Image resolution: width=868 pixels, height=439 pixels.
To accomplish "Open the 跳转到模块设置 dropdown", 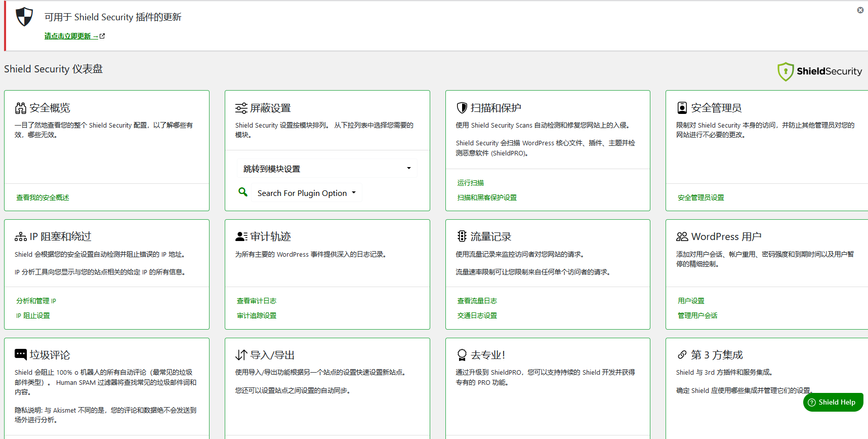I will click(x=327, y=169).
